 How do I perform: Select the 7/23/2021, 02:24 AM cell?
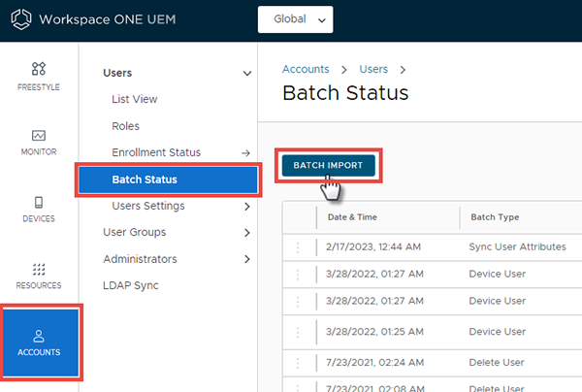(x=374, y=362)
